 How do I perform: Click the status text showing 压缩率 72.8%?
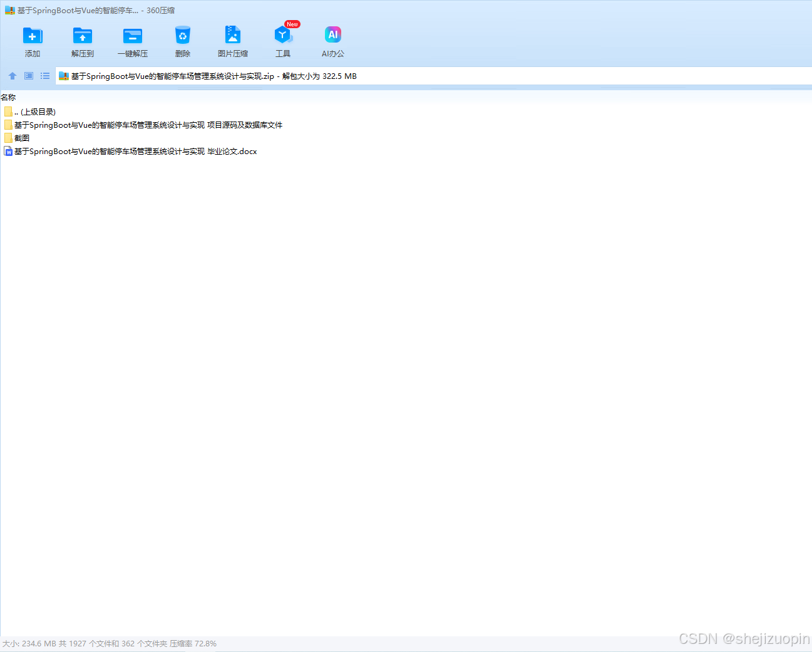click(193, 643)
